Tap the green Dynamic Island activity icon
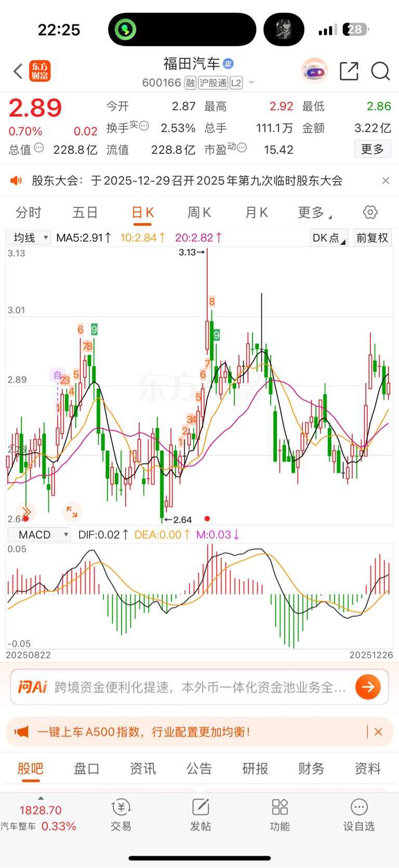Image resolution: width=399 pixels, height=868 pixels. point(125,29)
